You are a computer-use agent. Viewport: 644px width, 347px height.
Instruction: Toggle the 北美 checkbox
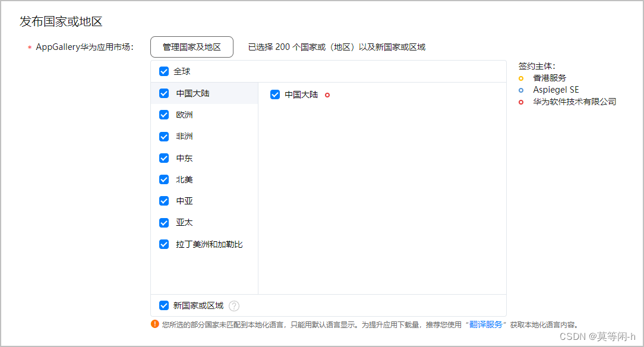pyautogui.click(x=164, y=179)
